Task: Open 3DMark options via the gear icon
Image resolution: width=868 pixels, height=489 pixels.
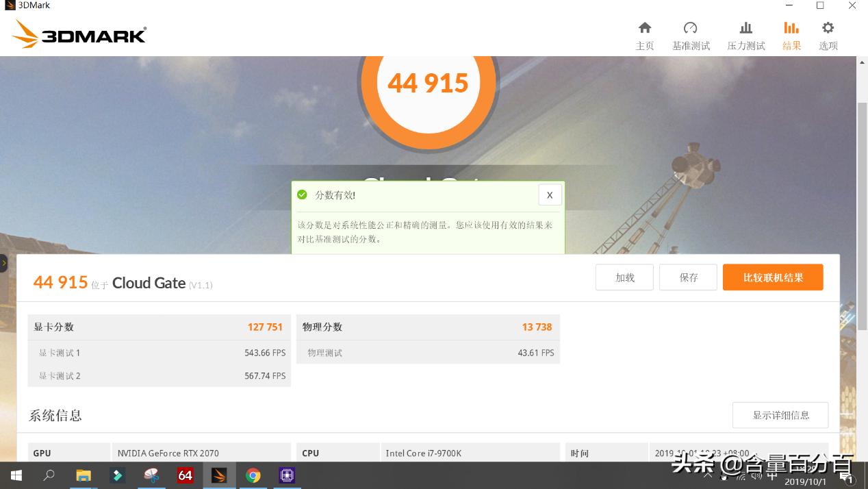Action: [x=828, y=34]
